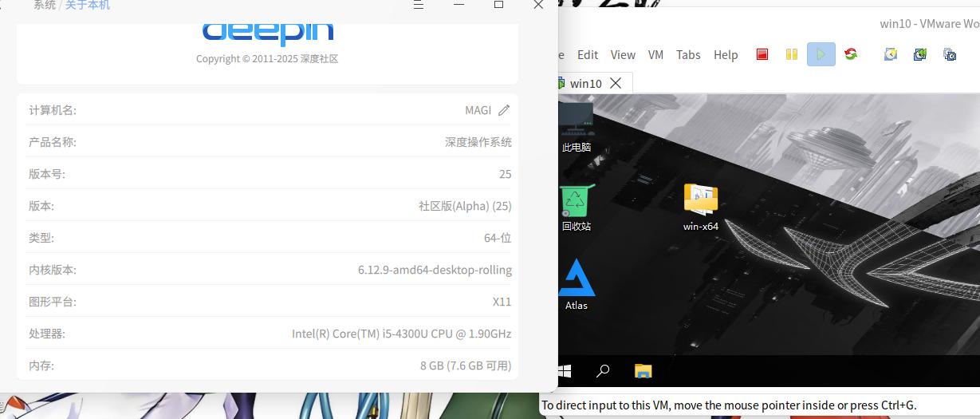Select the 版本号 value 25
The height and width of the screenshot is (419, 980).
[505, 174]
